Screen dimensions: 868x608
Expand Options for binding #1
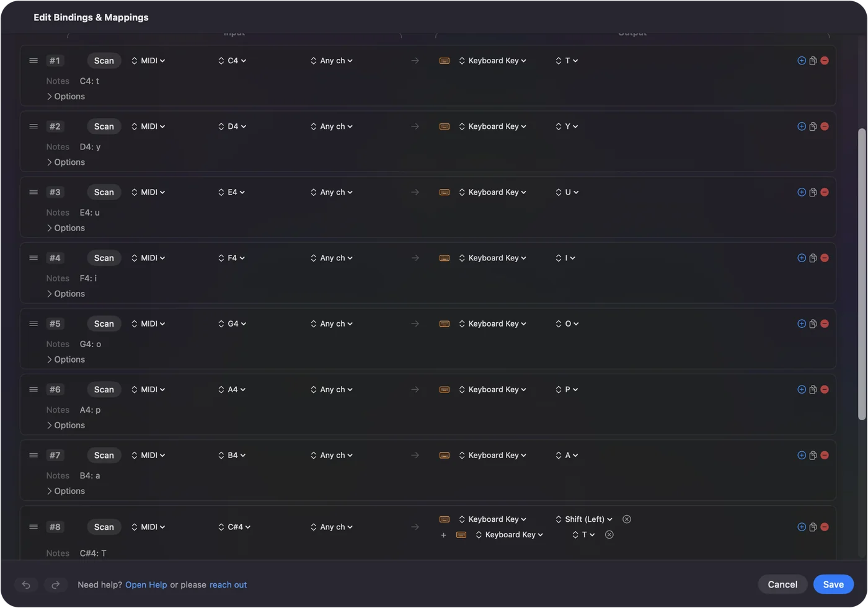[x=66, y=97]
